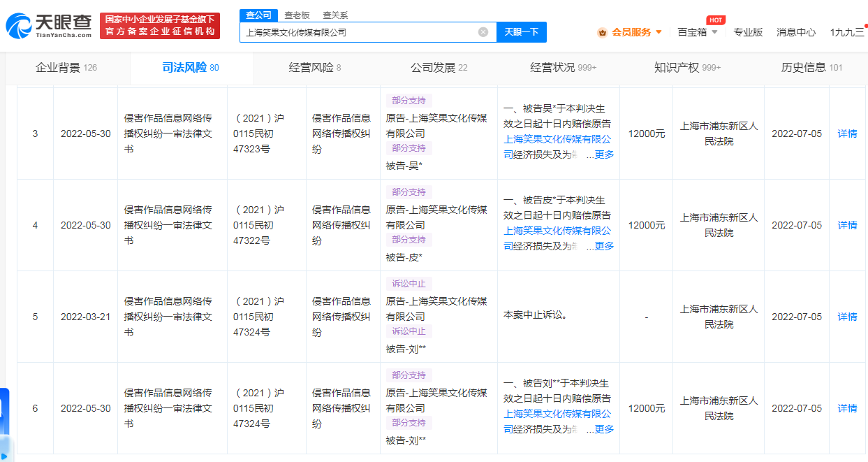Click the 诉讼中止 tag above 原告 in row 5

[x=409, y=283]
